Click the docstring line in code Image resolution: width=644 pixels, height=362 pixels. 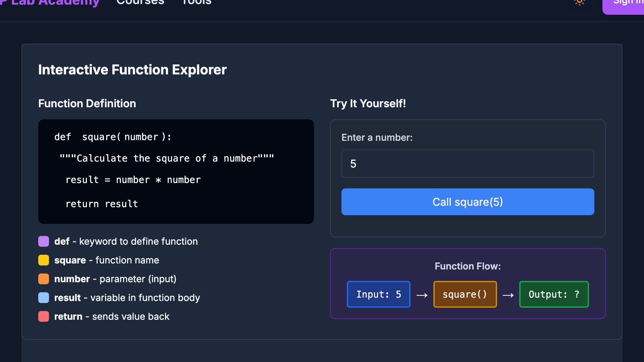click(x=167, y=158)
